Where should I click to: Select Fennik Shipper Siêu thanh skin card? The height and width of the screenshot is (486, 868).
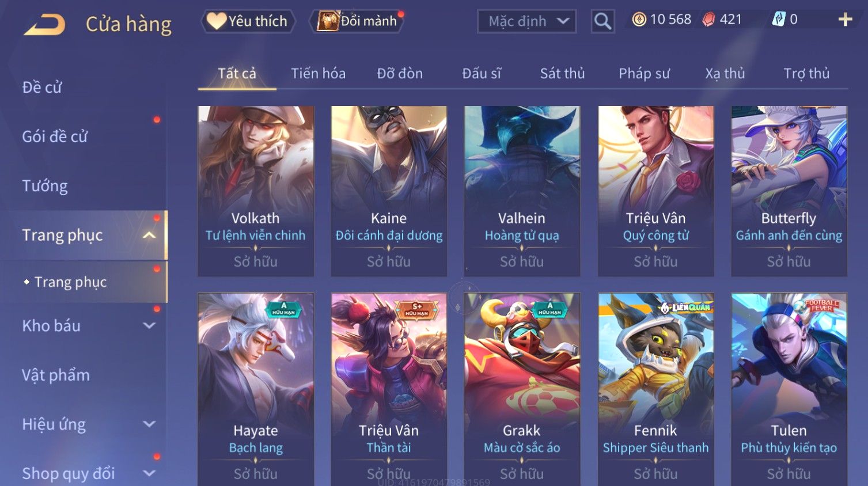655,389
